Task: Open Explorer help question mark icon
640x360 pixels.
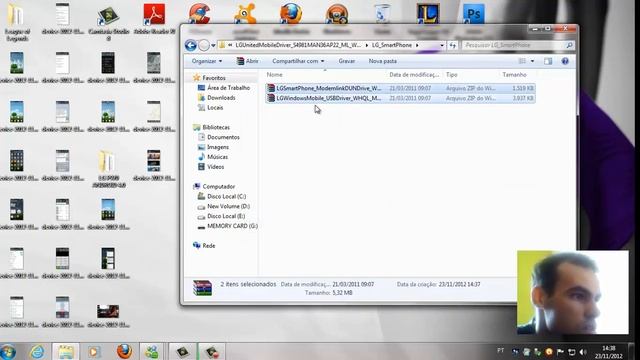Action: click(565, 61)
